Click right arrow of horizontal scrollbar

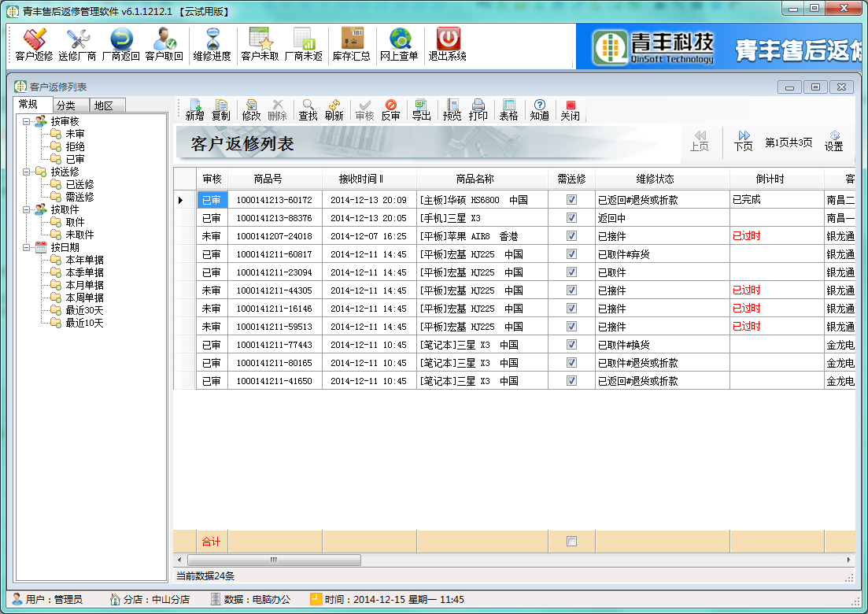(x=848, y=560)
